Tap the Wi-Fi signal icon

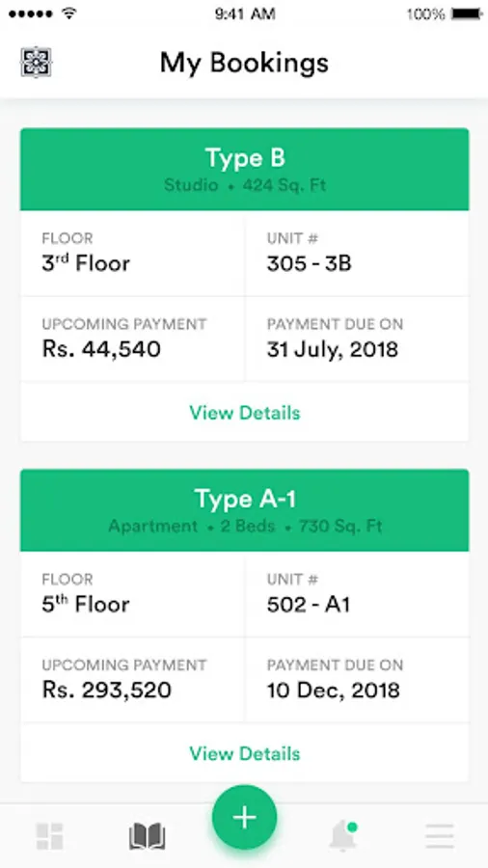click(x=69, y=14)
